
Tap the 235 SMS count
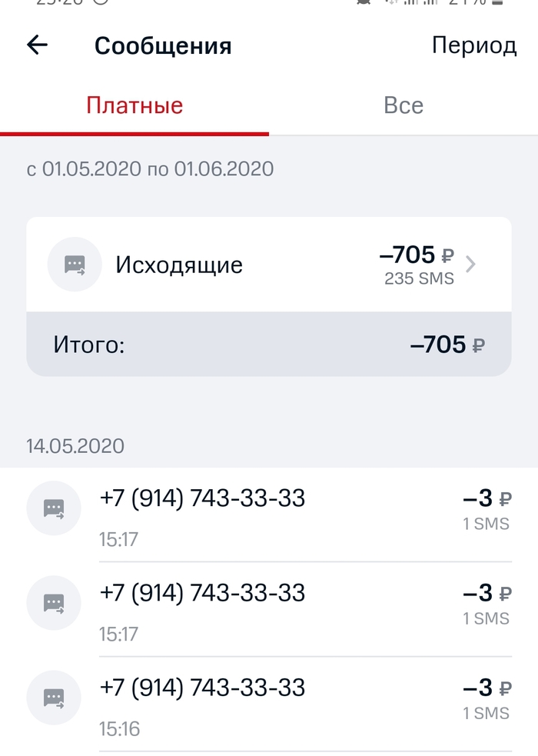coord(419,278)
